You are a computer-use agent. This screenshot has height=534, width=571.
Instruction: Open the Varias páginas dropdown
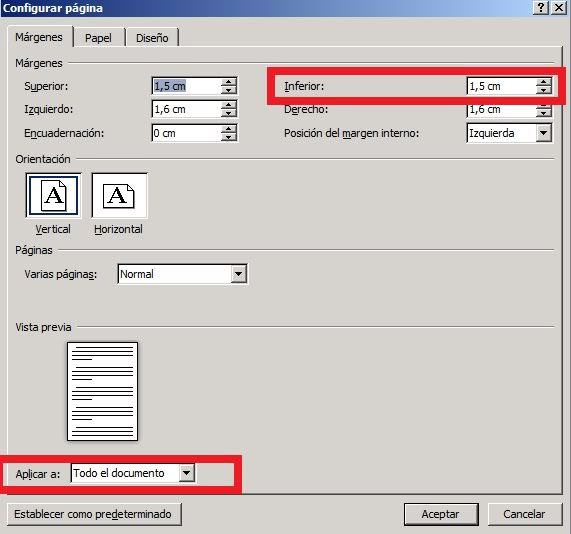[239, 274]
